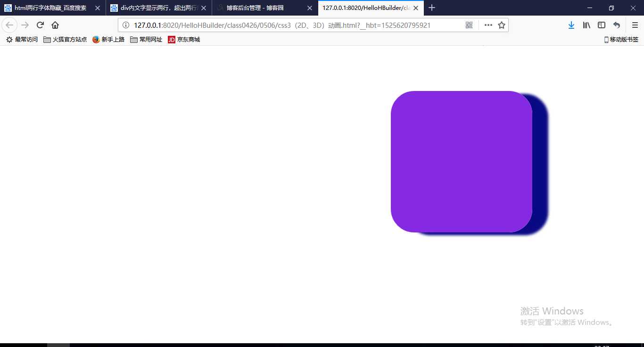This screenshot has width=644, height=347.
Task: Open the Firefox home page
Action: 55,25
